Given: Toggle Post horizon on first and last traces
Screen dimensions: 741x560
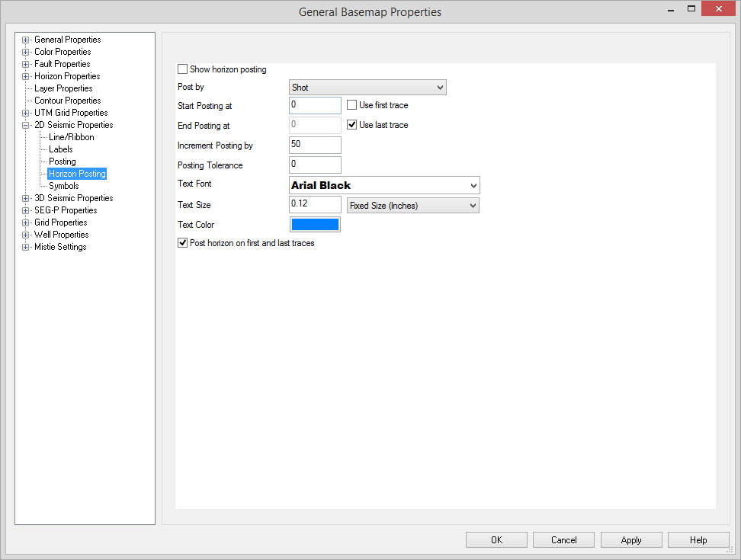Looking at the screenshot, I should tap(182, 243).
